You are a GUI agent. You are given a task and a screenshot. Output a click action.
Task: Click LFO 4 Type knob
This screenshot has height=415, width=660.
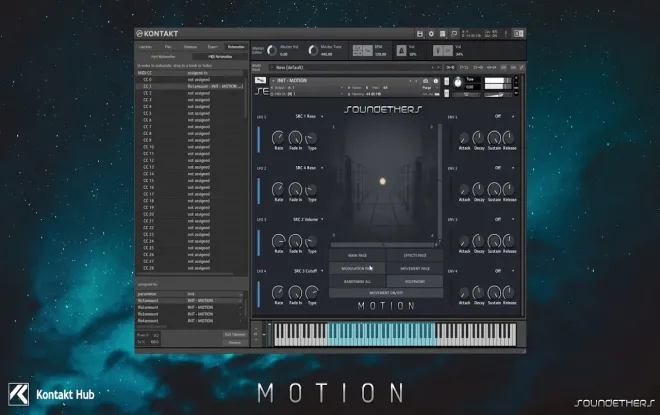pyautogui.click(x=311, y=292)
